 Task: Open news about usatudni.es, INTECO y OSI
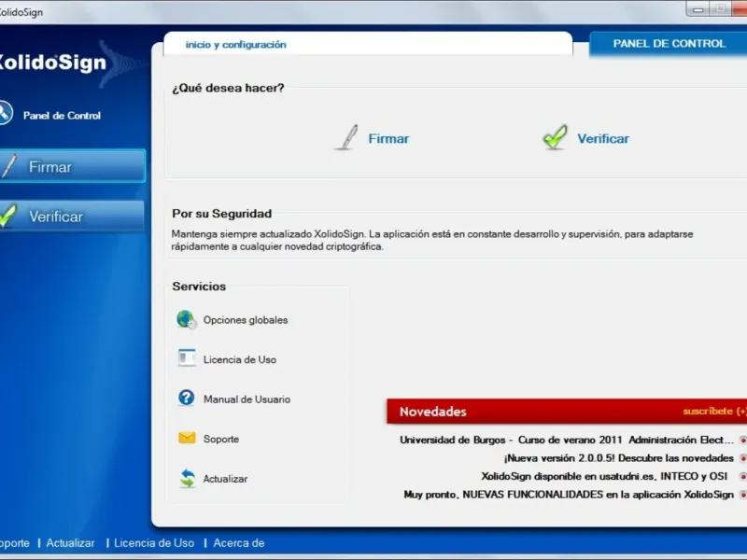click(x=604, y=476)
